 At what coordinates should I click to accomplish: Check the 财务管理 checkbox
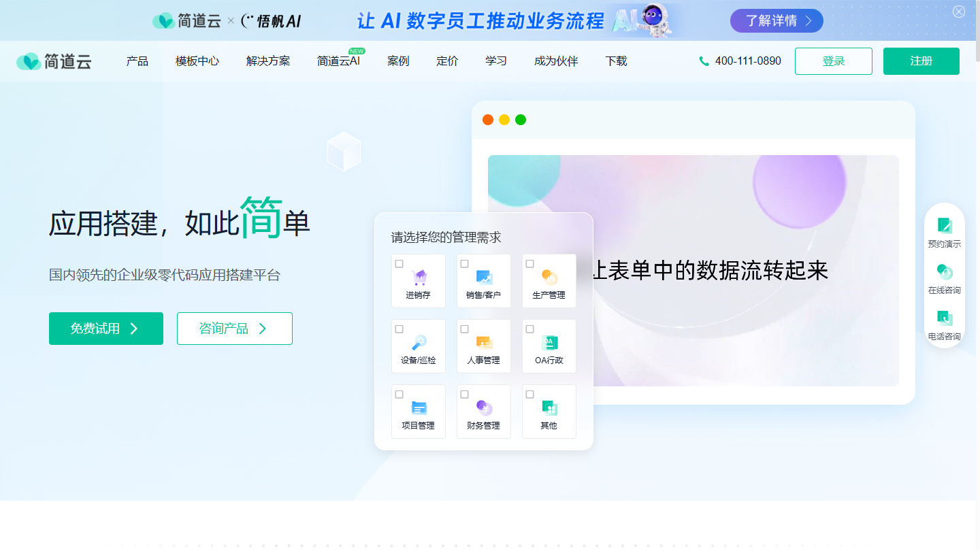pyautogui.click(x=465, y=394)
